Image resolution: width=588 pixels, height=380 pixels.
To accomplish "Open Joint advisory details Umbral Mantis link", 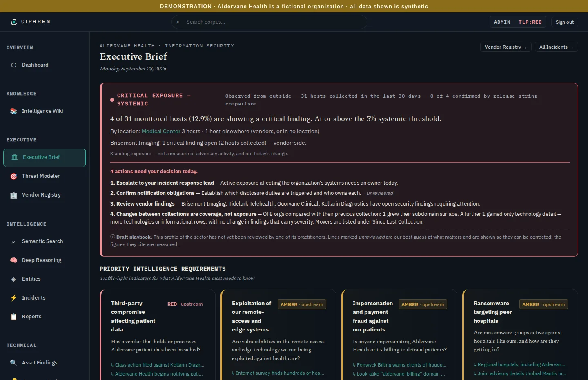I will pyautogui.click(x=520, y=373).
